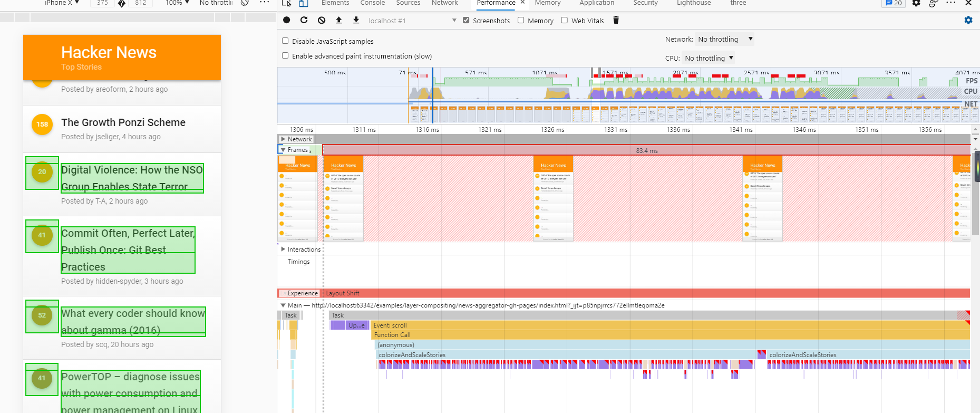Select the 83.4 ms frame bar

point(646,150)
